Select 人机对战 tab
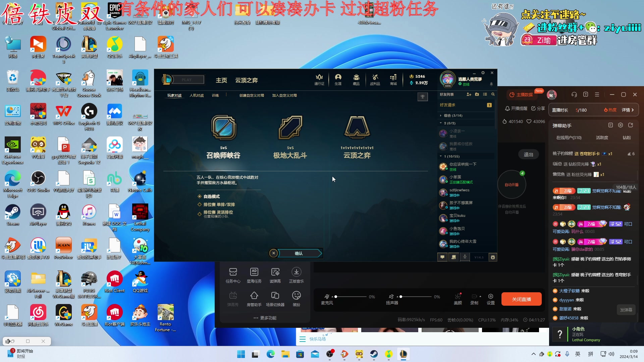This screenshot has height=362, width=644. (x=197, y=96)
